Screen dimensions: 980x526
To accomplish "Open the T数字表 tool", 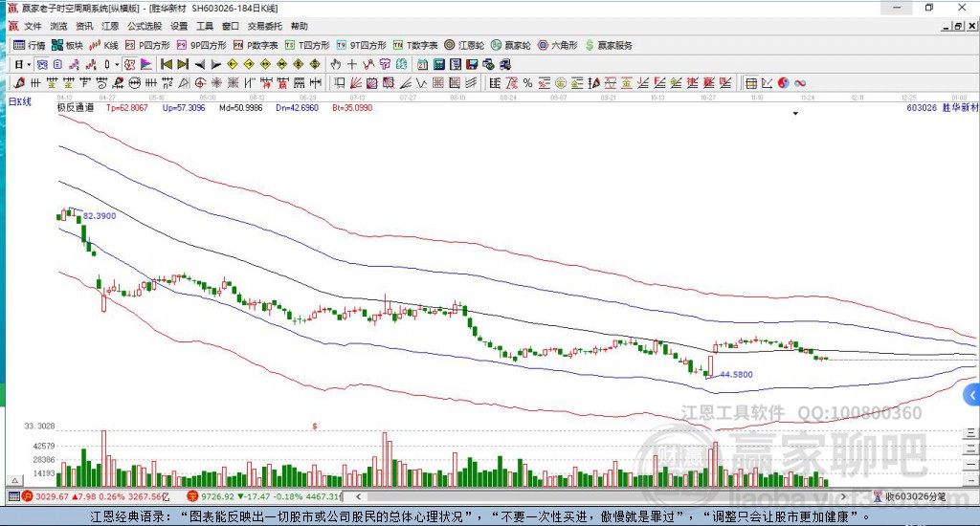I will point(415,45).
